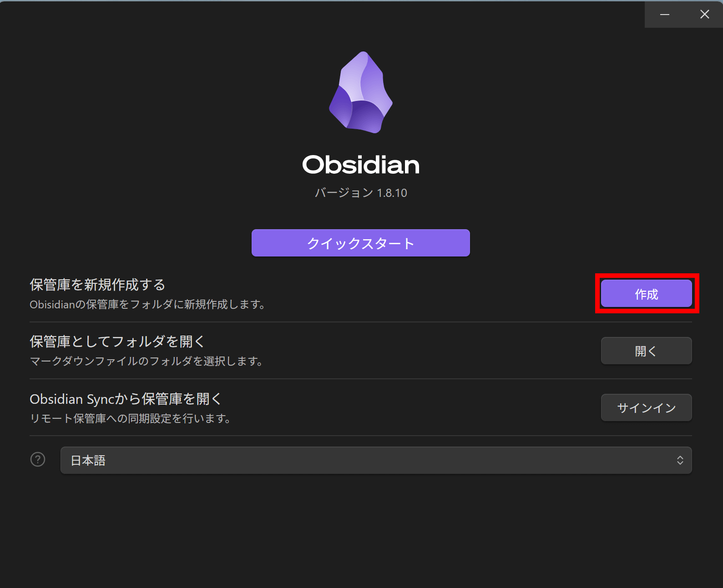Click the divider line below the Obsidian Sync row
723x588 pixels.
pyautogui.click(x=361, y=436)
